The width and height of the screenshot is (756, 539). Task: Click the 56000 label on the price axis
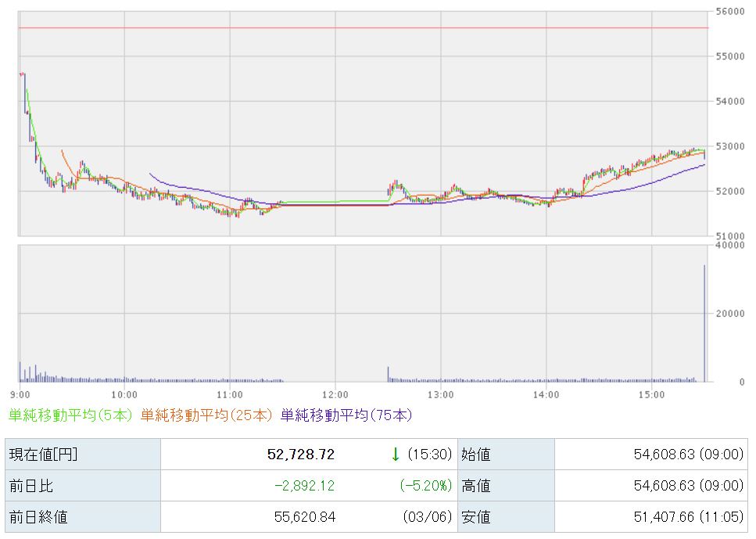point(728,12)
